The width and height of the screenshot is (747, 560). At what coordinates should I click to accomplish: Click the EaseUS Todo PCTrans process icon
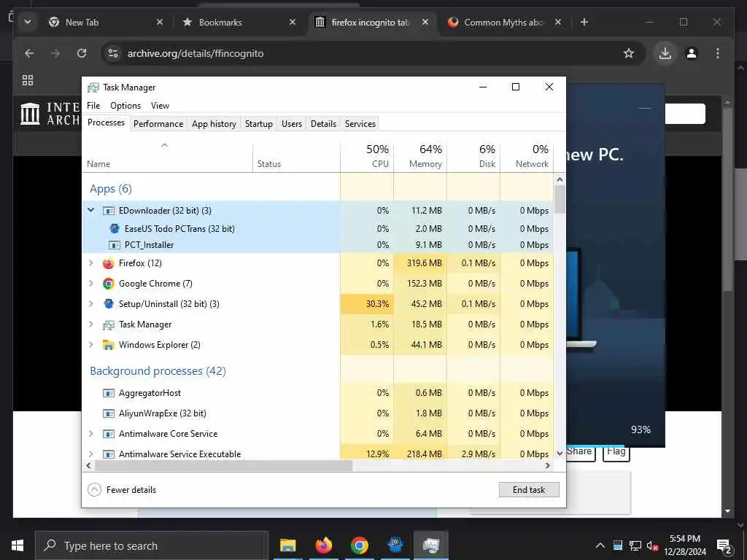tap(115, 228)
